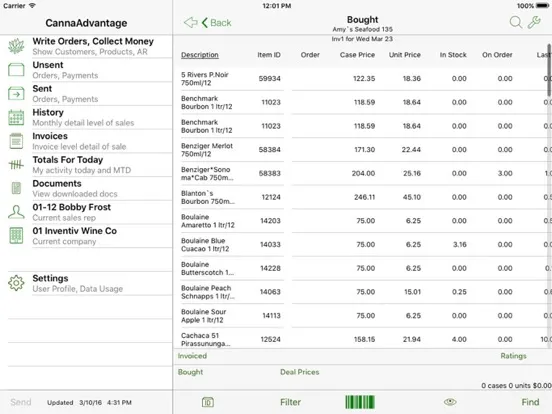Viewport: 552px width, 414px height.
Task: Tap the Send button
Action: (21, 402)
